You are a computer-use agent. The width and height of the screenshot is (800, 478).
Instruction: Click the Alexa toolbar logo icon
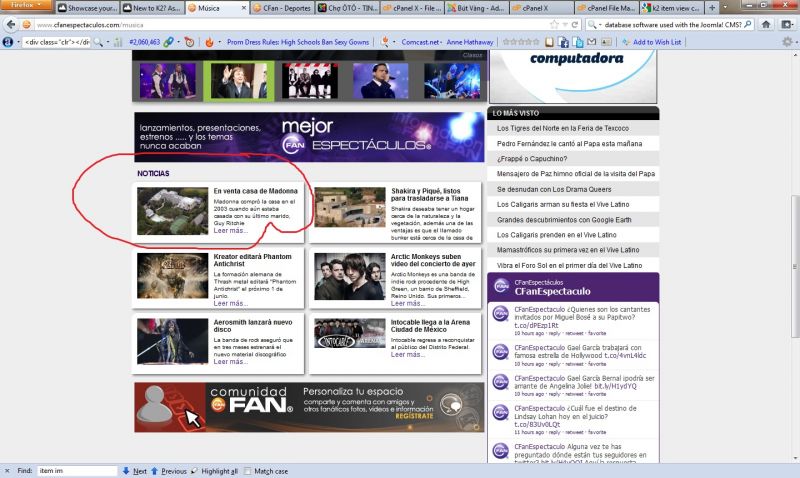pos(8,42)
